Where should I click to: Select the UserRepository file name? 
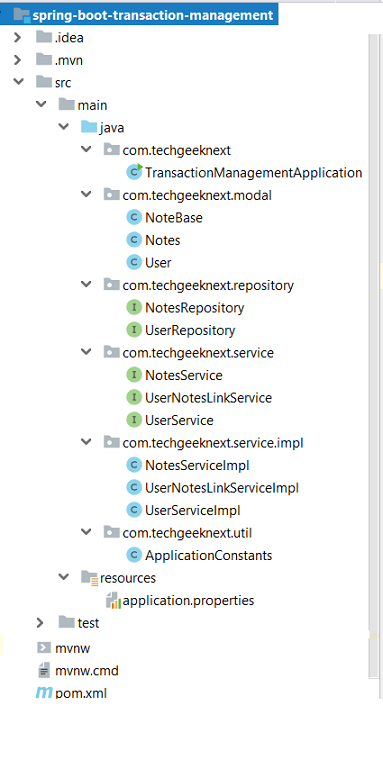(190, 331)
